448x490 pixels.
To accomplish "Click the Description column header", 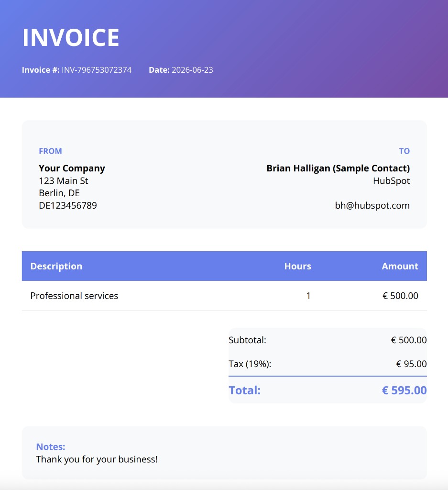I will [x=56, y=266].
